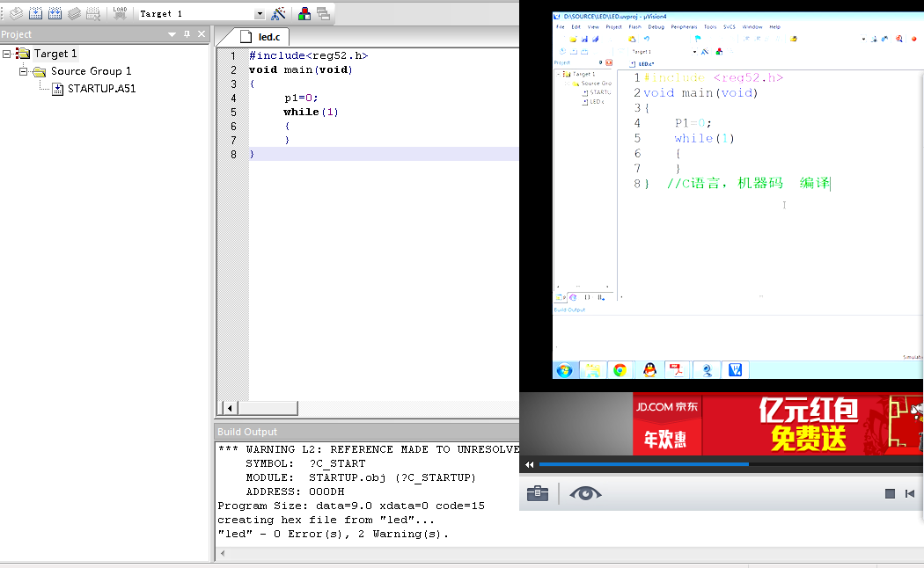Click the Rebuild all target files icon

55,13
